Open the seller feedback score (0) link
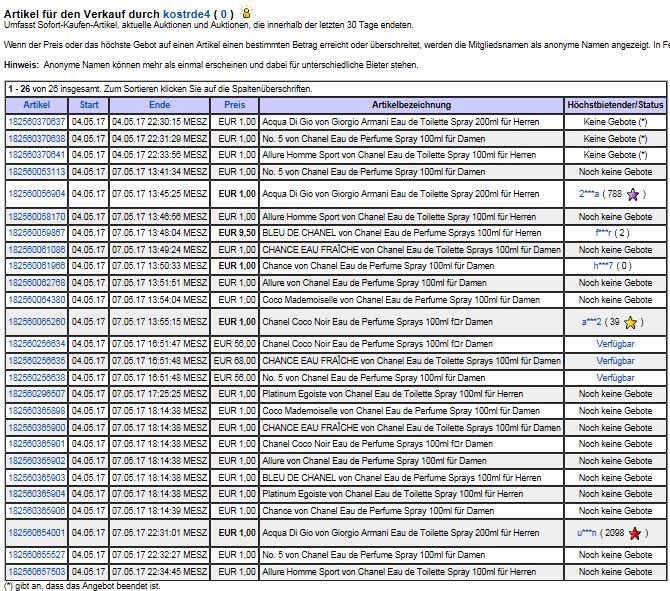The image size is (670, 591). [223, 14]
